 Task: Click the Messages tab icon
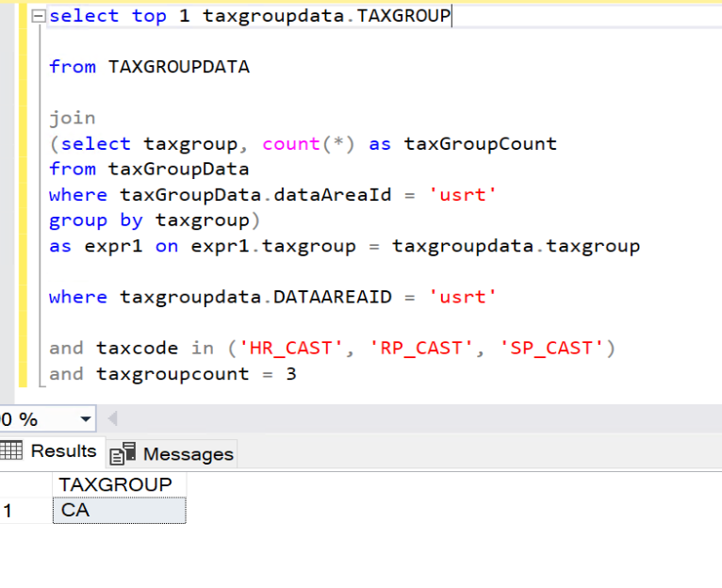pyautogui.click(x=123, y=453)
